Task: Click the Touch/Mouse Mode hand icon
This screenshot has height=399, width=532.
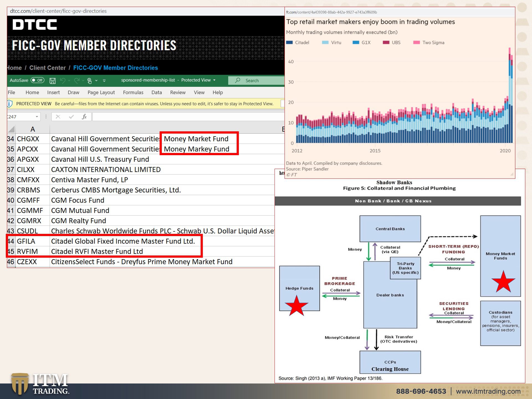Action: (x=89, y=81)
